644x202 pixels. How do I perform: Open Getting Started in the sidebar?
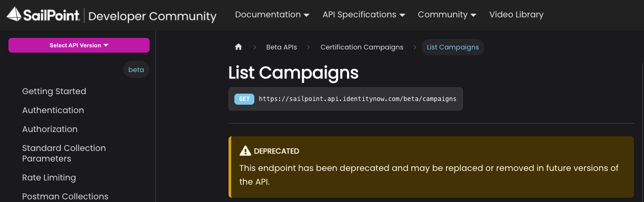point(54,92)
